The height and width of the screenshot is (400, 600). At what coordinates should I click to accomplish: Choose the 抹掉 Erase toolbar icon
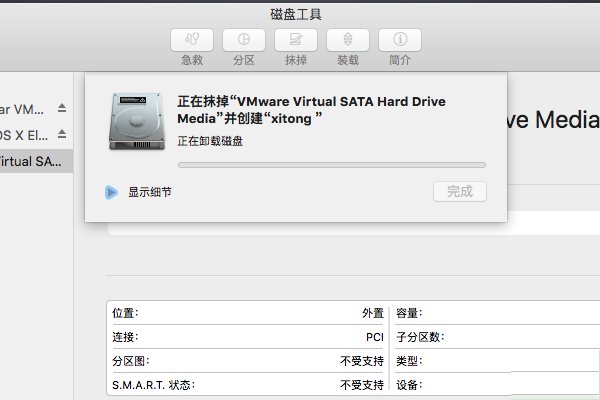(x=296, y=40)
